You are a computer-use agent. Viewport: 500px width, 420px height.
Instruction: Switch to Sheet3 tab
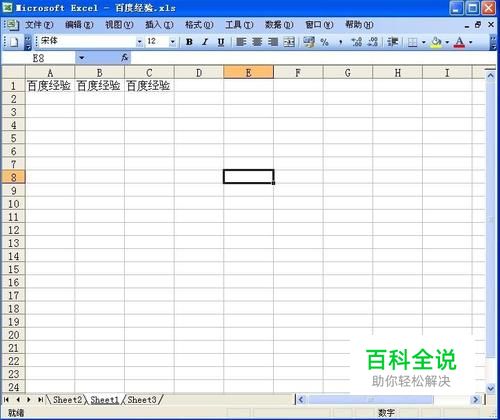click(142, 400)
